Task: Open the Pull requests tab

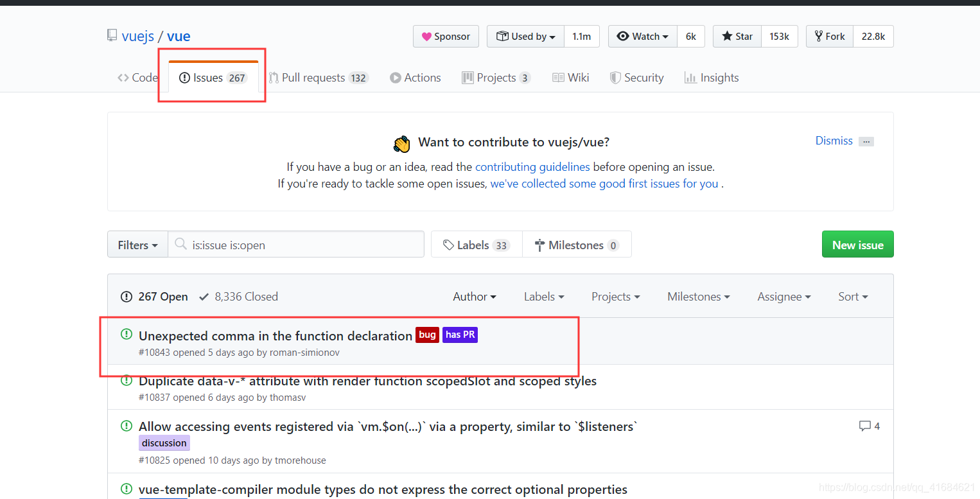Action: click(319, 78)
